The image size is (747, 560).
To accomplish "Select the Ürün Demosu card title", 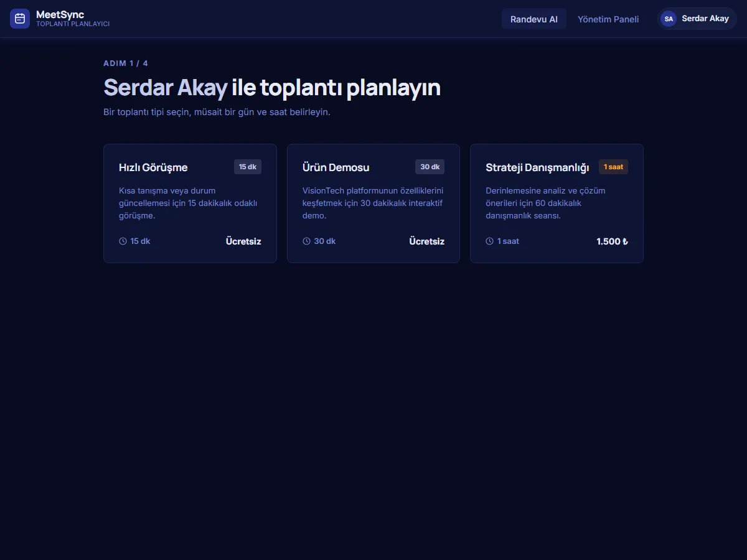I will point(336,167).
